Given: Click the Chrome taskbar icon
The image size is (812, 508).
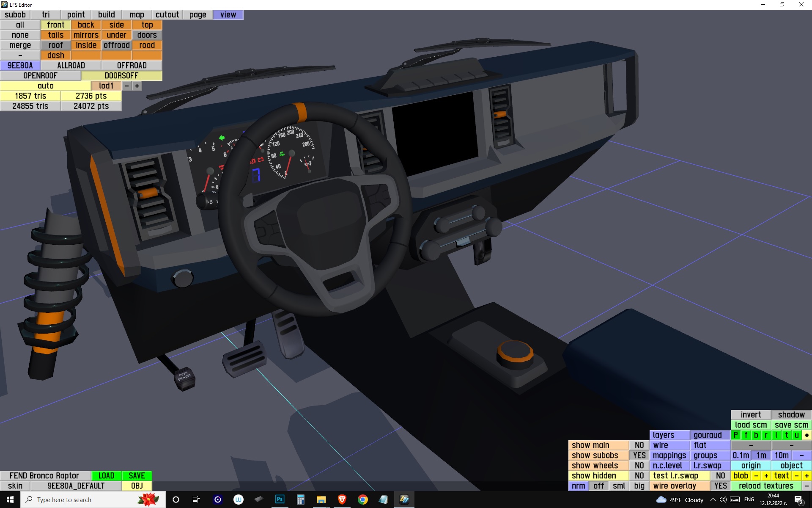Looking at the screenshot, I should 362,500.
